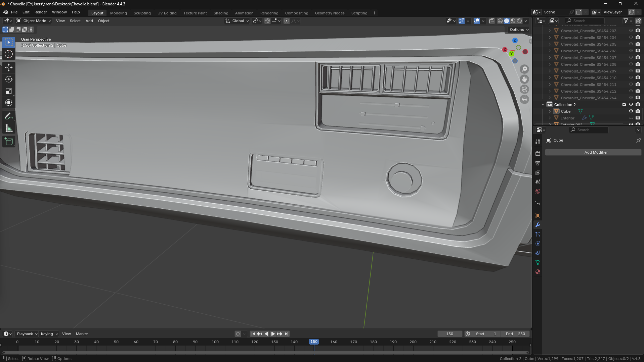Open the Render menu
The height and width of the screenshot is (362, 644).
(41, 12)
